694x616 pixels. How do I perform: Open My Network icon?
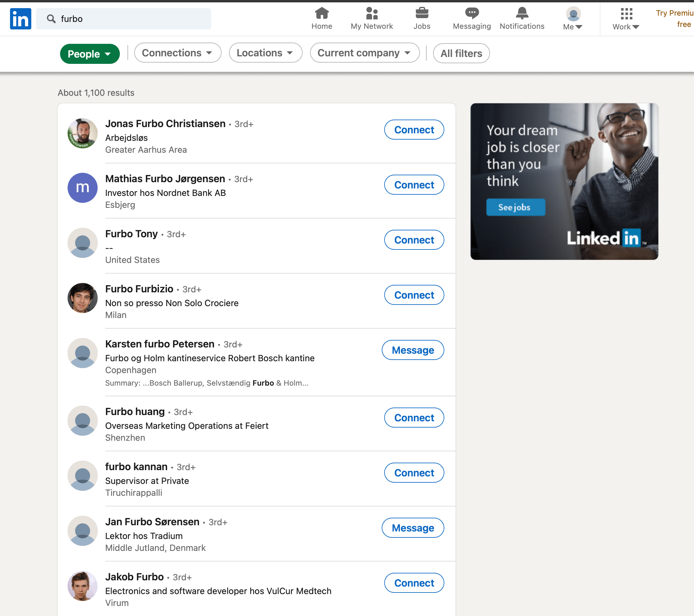tap(372, 13)
